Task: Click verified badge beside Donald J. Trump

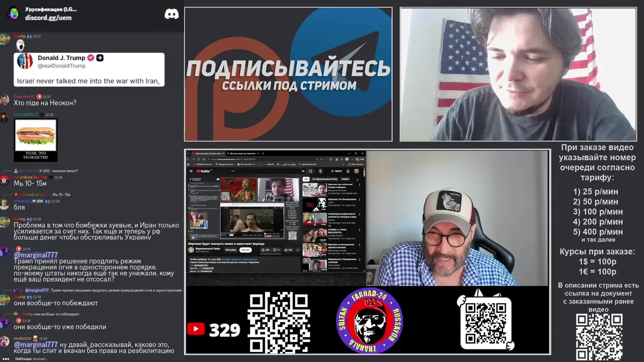Action: (x=91, y=58)
